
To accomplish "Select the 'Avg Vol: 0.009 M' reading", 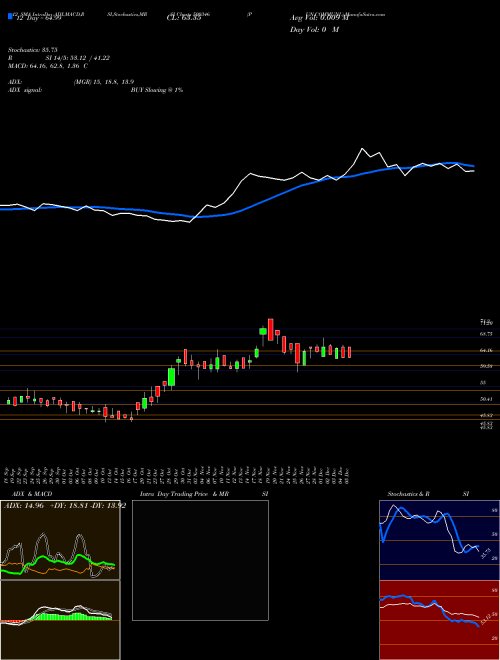I will (319, 18).
